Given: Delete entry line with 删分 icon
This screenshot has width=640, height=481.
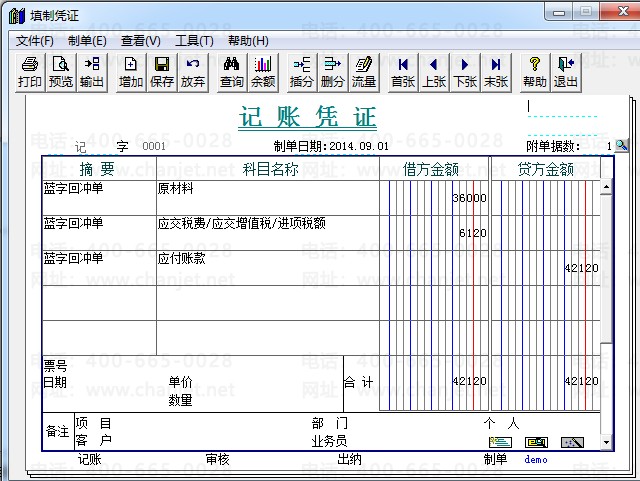Looking at the screenshot, I should (333, 72).
